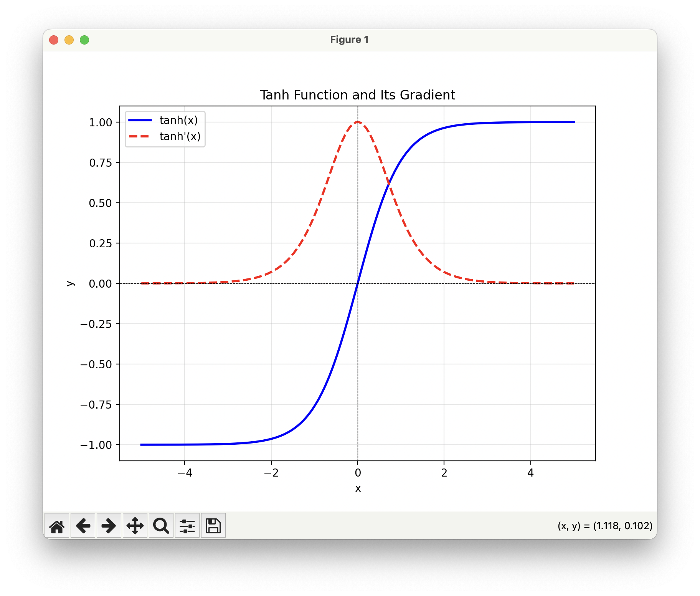Click the cursor coordinates readout text

(605, 526)
